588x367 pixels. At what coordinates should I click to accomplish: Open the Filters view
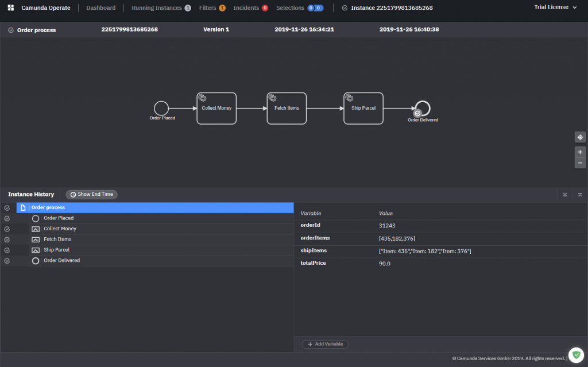click(x=207, y=7)
